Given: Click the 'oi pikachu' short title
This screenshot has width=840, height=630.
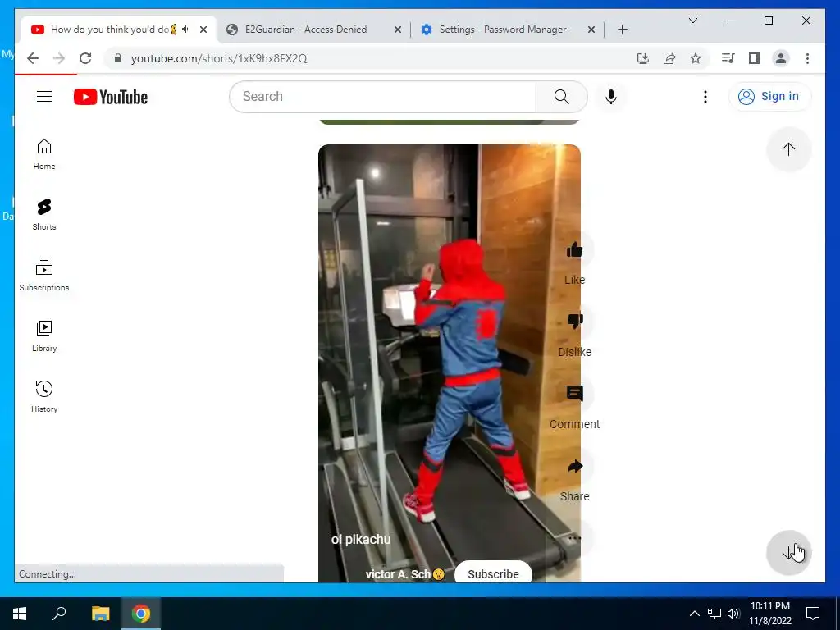Looking at the screenshot, I should coord(361,540).
